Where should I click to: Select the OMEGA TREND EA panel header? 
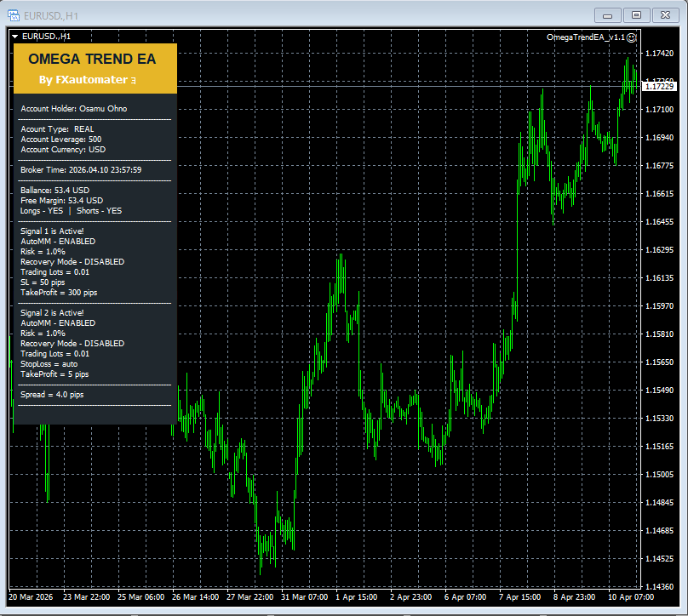[x=92, y=60]
